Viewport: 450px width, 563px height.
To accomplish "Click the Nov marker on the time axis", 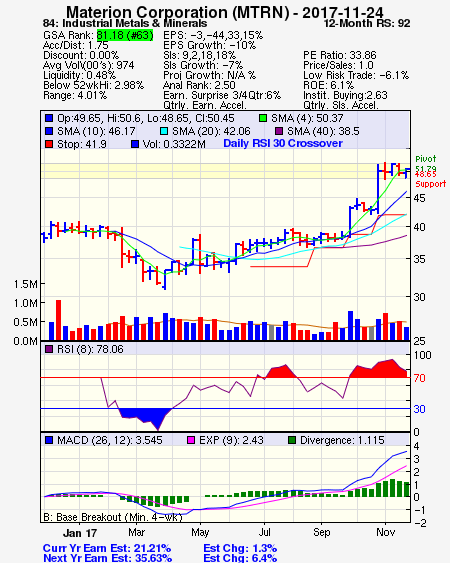I will 385,532.
